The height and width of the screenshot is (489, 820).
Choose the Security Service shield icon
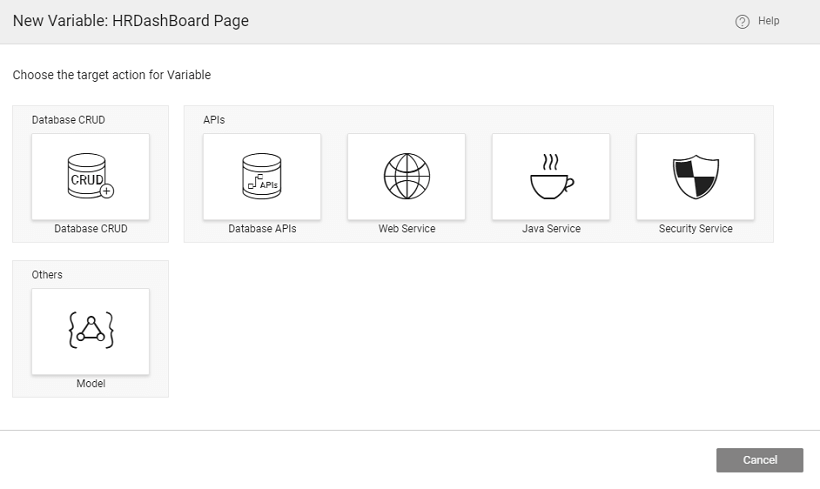pyautogui.click(x=695, y=176)
